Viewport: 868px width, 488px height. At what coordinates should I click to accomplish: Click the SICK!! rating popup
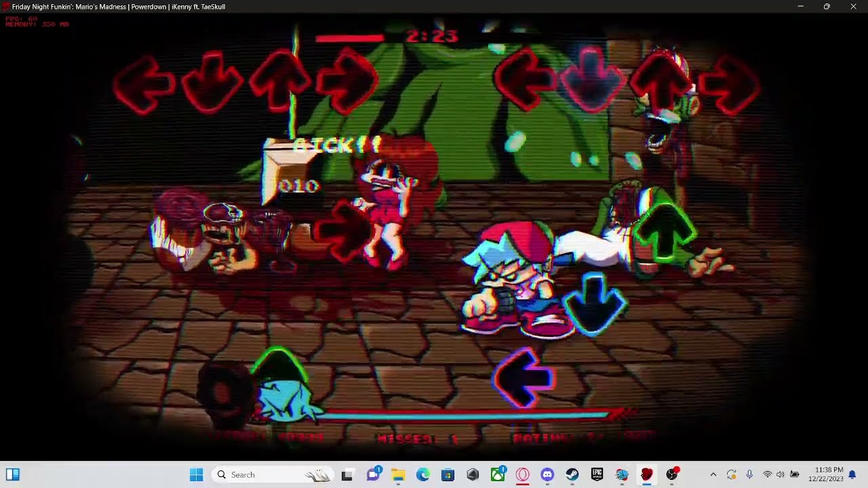click(336, 146)
